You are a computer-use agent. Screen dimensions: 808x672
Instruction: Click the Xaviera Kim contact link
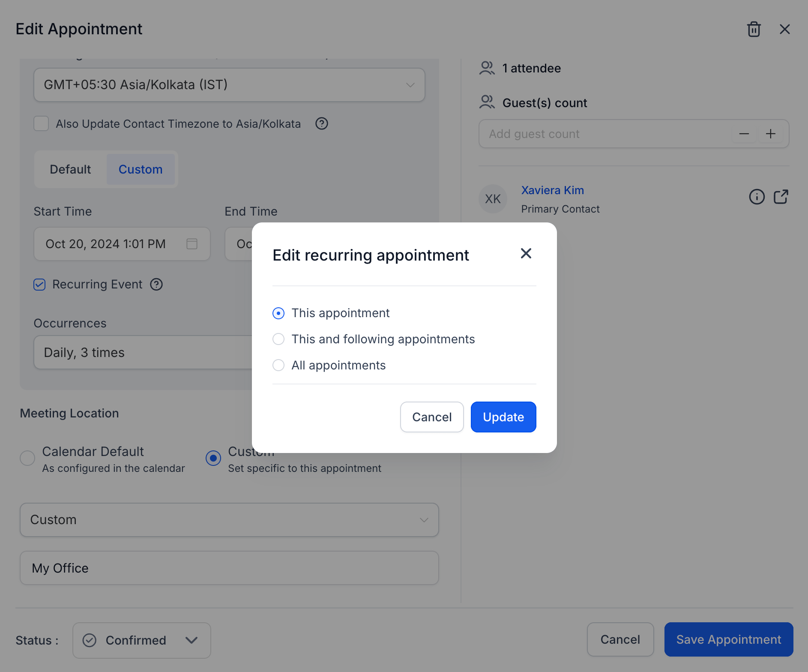[553, 190]
